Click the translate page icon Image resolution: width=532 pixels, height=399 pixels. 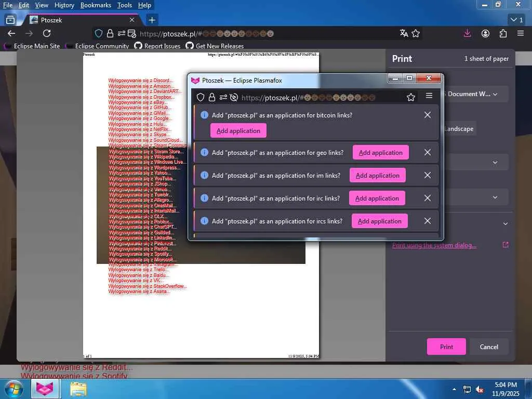[x=404, y=33]
